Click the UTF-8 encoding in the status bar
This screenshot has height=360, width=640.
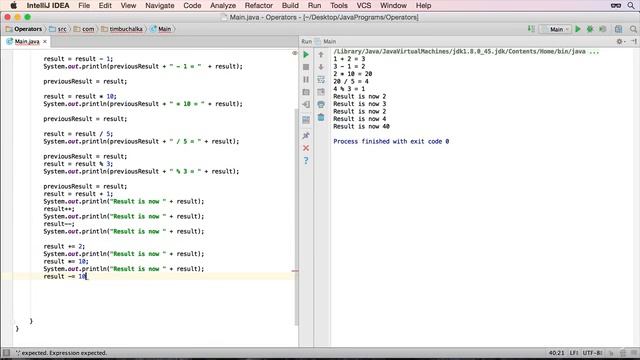(592, 353)
